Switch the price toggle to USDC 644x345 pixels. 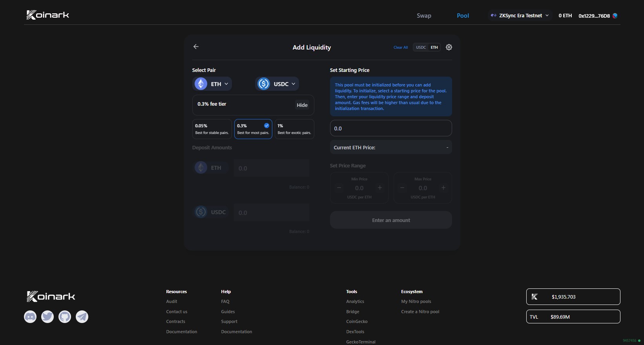(x=421, y=48)
